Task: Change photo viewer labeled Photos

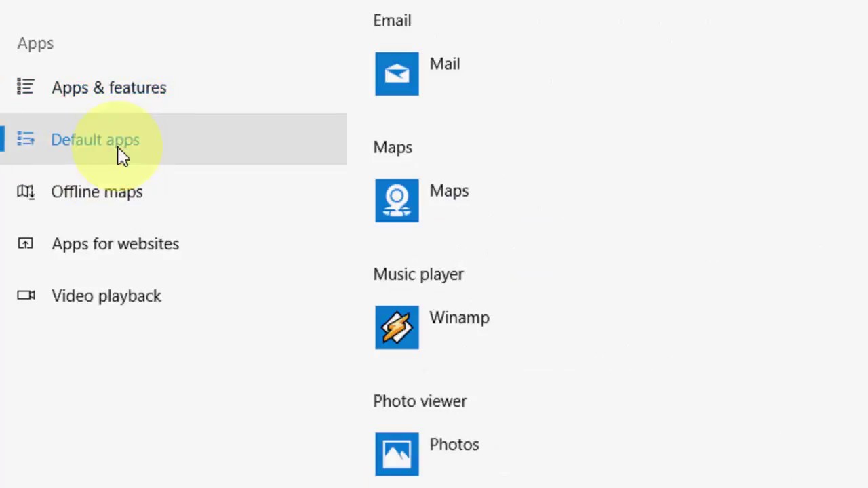Action: (454, 445)
